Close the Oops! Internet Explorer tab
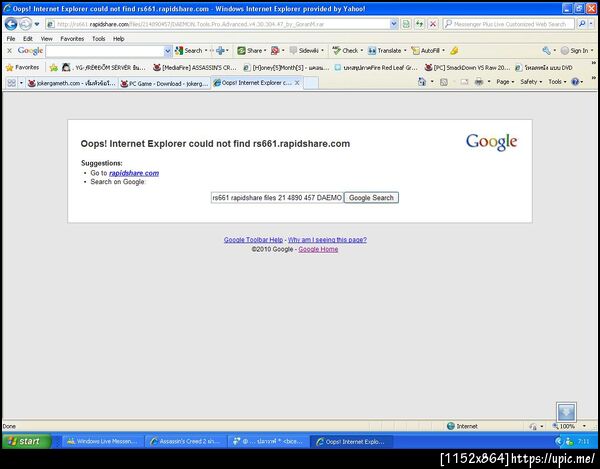Screen dimensions: 600x469 pyautogui.click(x=297, y=83)
